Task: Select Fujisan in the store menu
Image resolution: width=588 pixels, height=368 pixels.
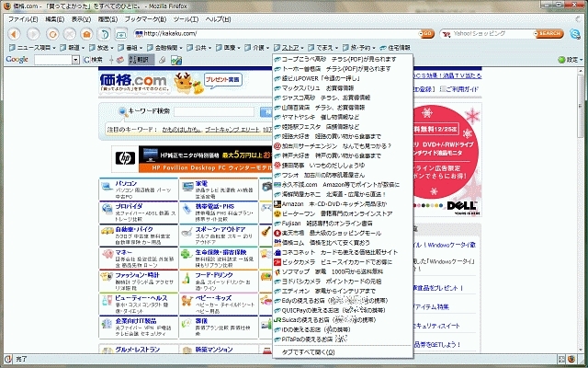Action: [343, 223]
